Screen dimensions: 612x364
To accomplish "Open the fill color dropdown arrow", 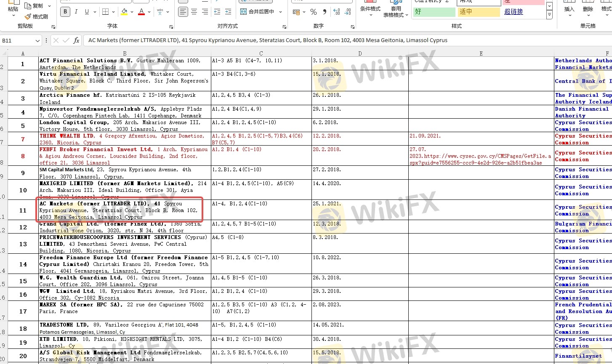I will 132,12.
